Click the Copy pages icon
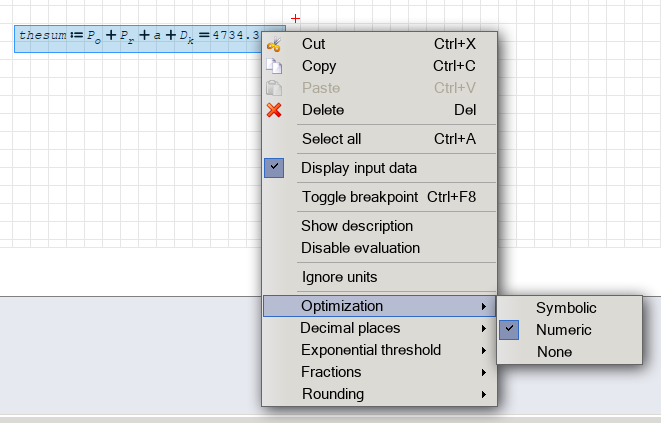 point(274,66)
